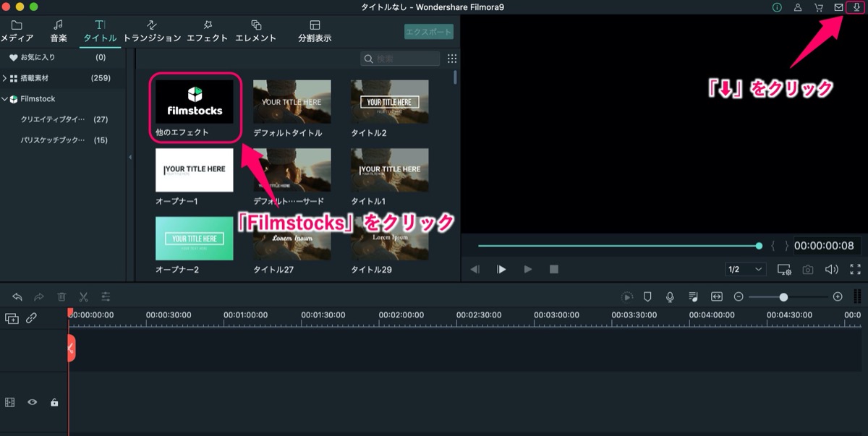Open the エレメント tab
Viewport: 868px width, 436px height.
[256, 31]
